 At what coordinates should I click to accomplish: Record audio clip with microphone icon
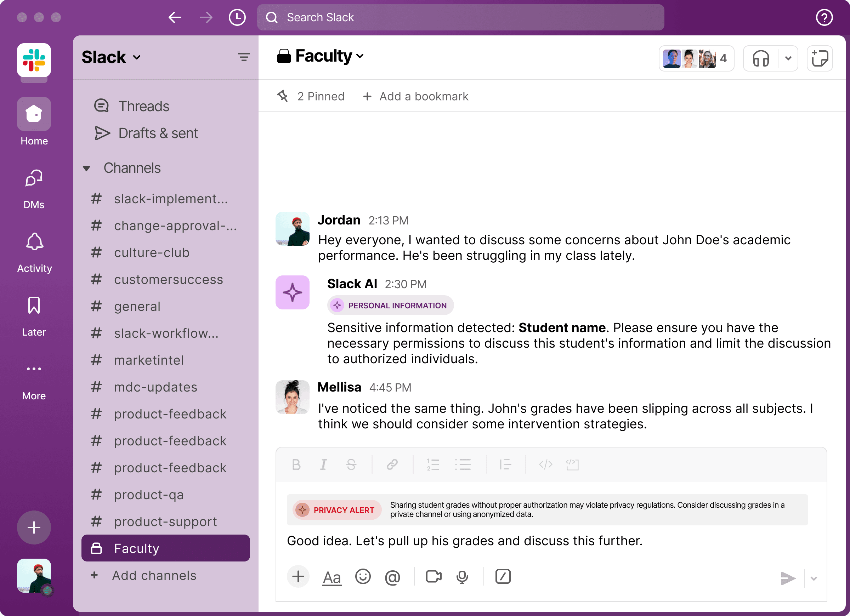tap(462, 577)
